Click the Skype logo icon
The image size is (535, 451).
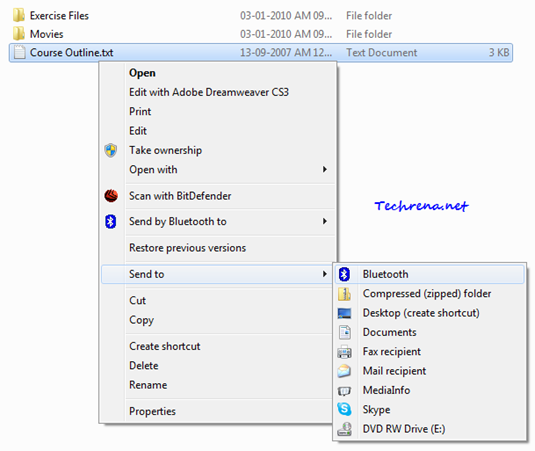(344, 409)
